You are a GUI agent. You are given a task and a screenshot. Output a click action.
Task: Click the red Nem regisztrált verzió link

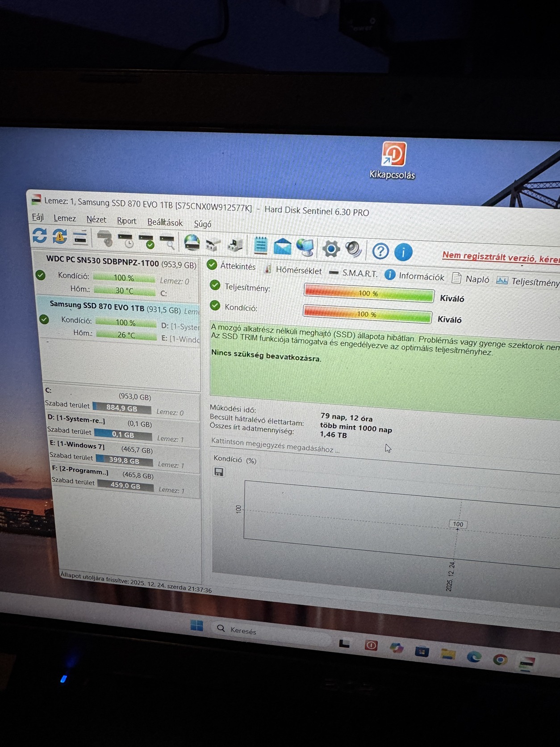click(x=501, y=257)
